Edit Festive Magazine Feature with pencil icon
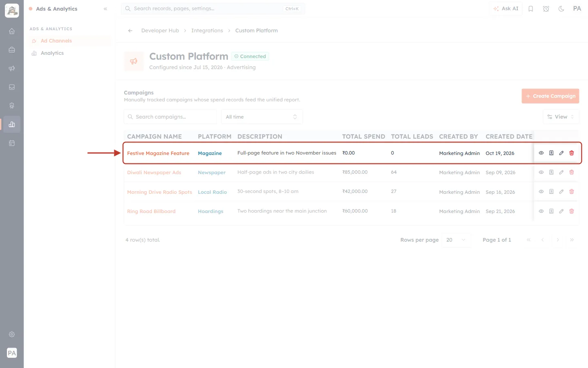588x368 pixels. (x=561, y=153)
